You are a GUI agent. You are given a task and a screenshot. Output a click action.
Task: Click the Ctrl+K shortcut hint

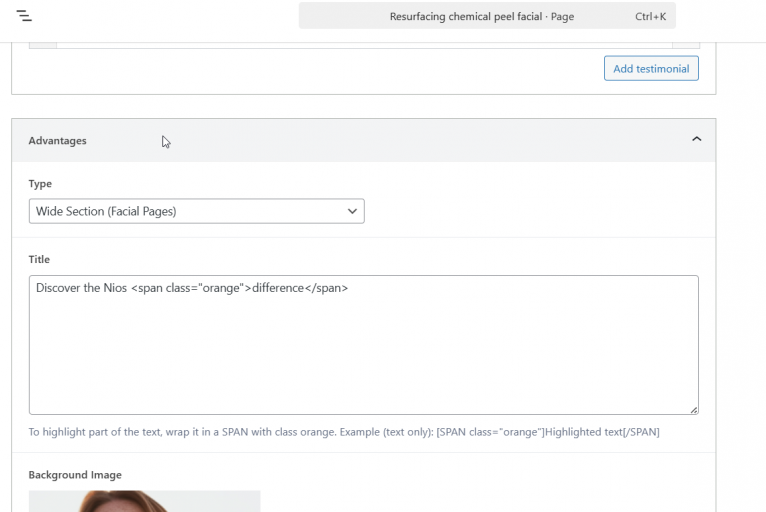coord(650,16)
